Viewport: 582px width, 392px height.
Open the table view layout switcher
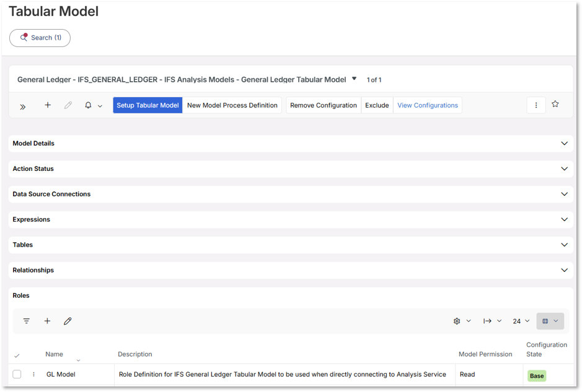click(x=550, y=321)
